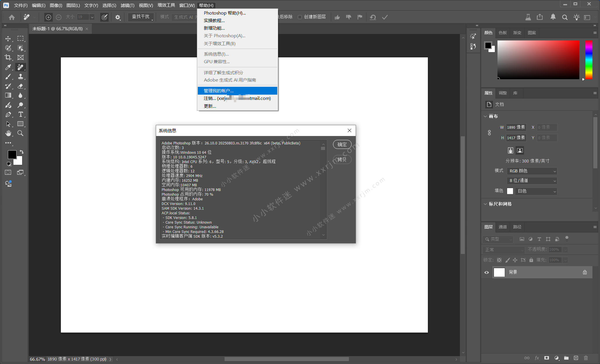
Task: Select the Eyedropper tool
Action: 8,67
